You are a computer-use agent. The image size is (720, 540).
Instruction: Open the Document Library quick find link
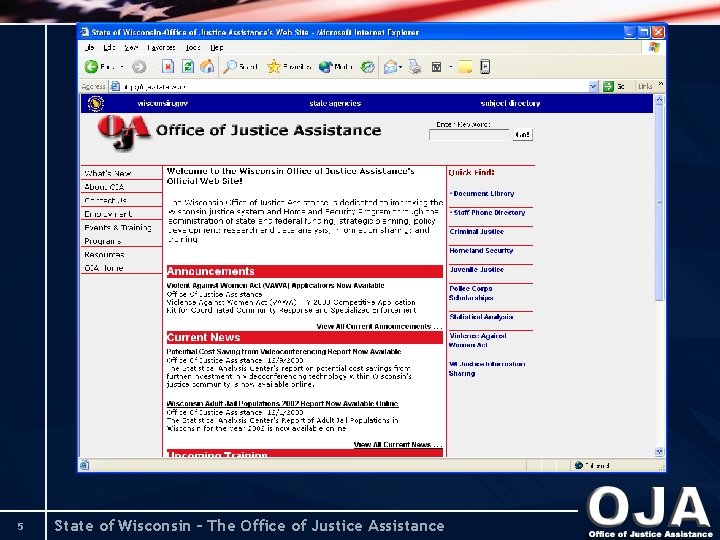(484, 194)
